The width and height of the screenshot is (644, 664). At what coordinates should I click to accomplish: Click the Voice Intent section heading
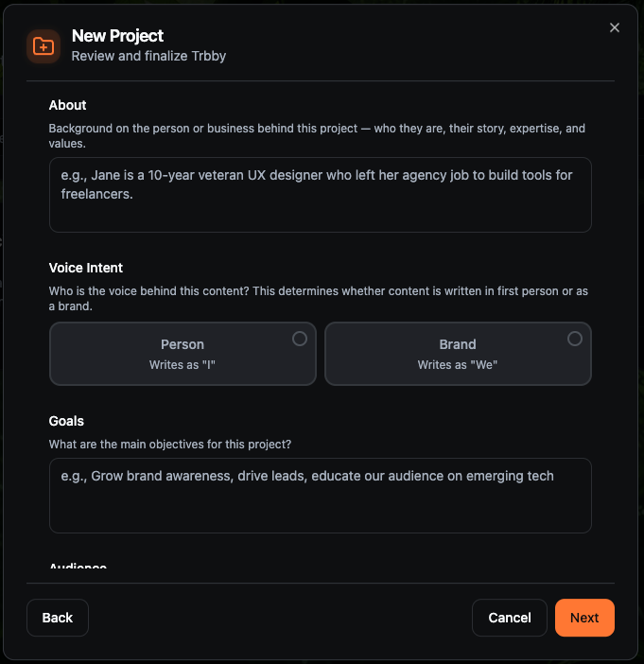(85, 268)
